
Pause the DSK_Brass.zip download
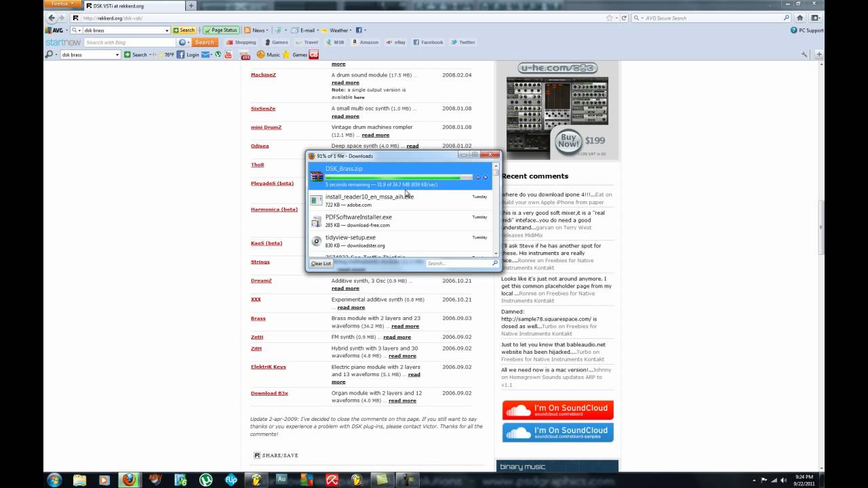477,178
